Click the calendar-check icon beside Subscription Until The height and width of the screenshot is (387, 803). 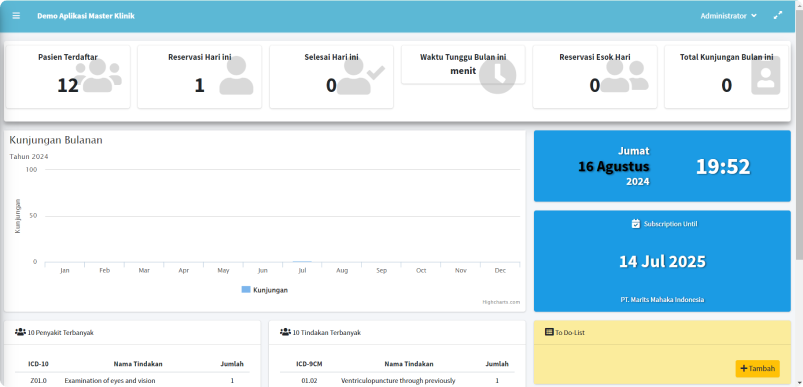[636, 224]
